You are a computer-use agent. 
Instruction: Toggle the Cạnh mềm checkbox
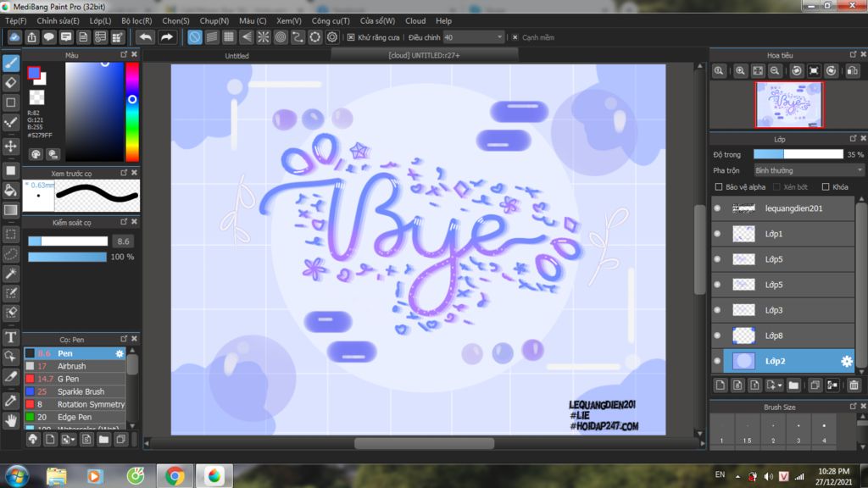(x=515, y=37)
